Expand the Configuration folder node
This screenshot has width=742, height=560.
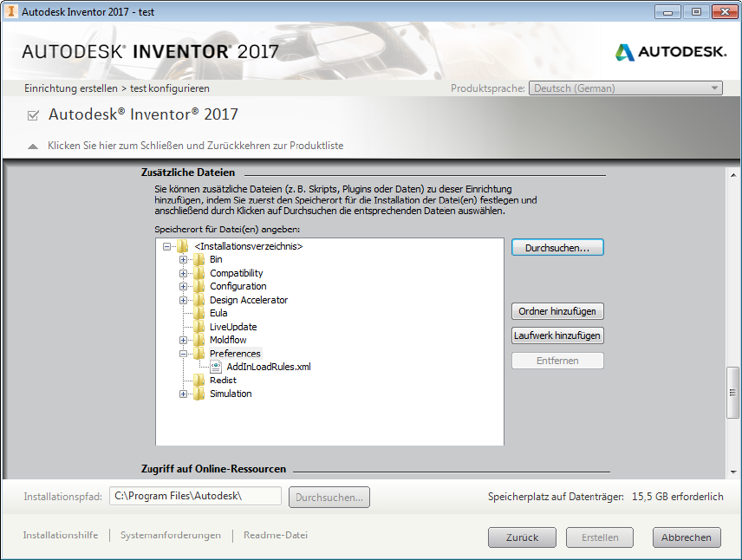(x=183, y=287)
